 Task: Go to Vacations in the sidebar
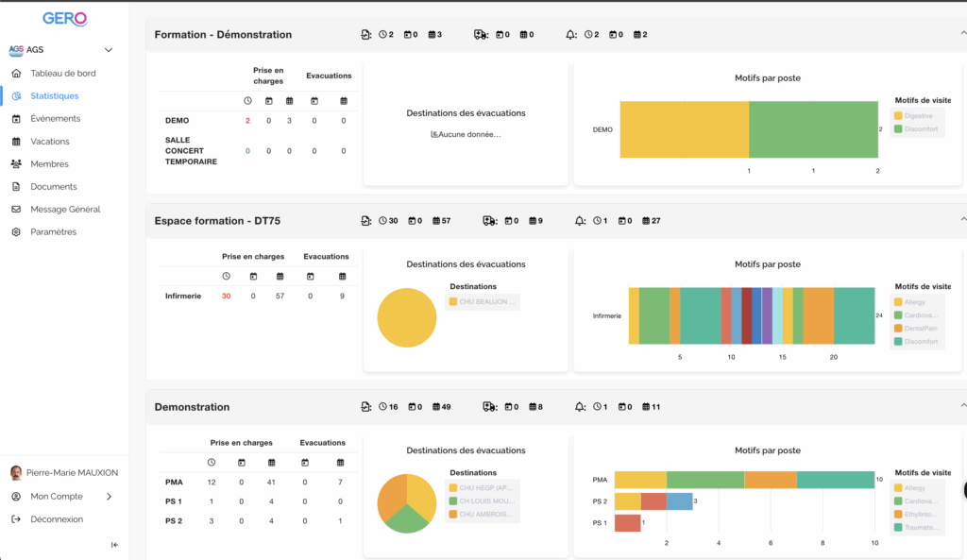[50, 142]
